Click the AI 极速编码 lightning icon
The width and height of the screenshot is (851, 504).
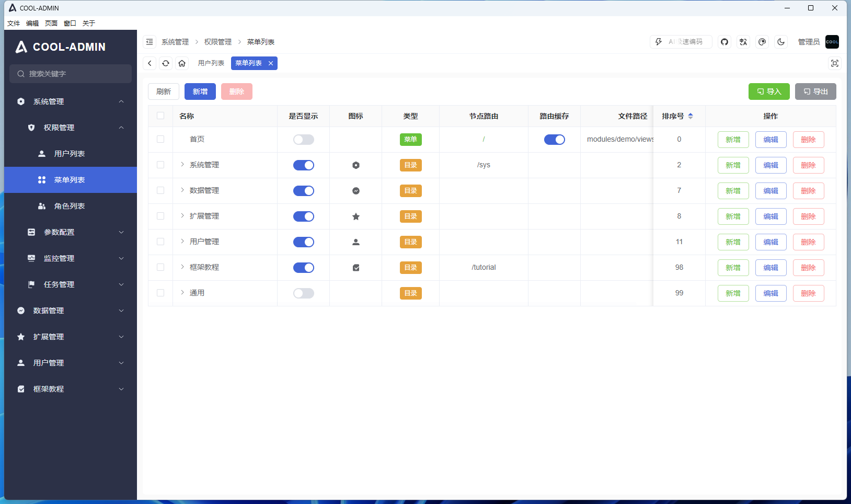[658, 42]
